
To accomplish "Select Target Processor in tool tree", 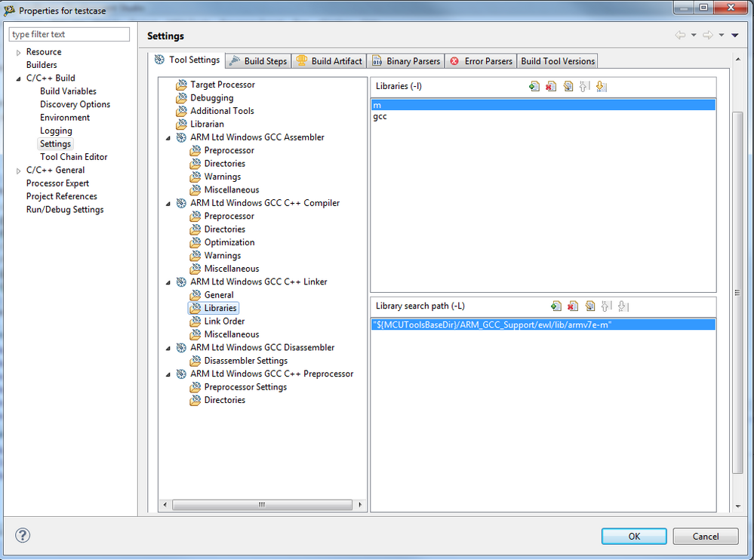I will pos(222,85).
